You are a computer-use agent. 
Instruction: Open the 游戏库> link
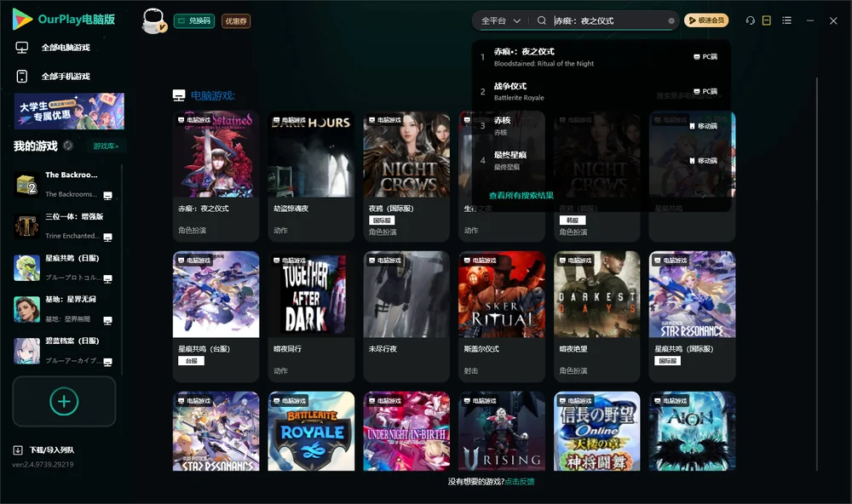point(106,146)
